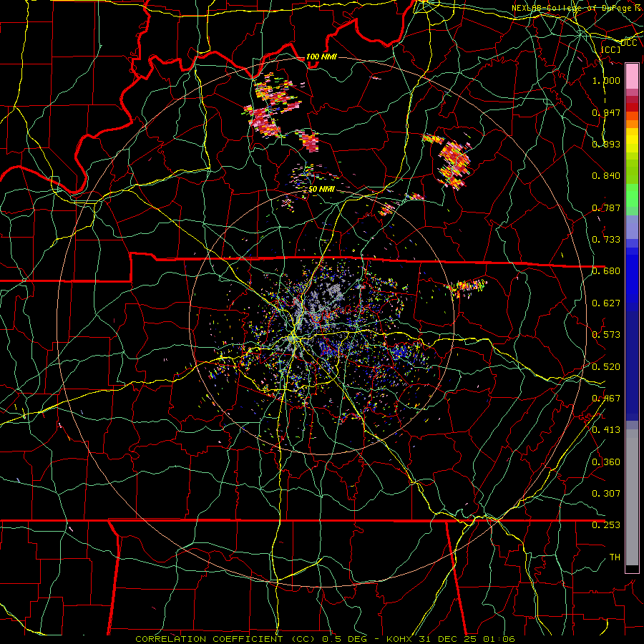644x644 pixels.
Task: Click the 0.573 legend value
Action: pos(606,335)
